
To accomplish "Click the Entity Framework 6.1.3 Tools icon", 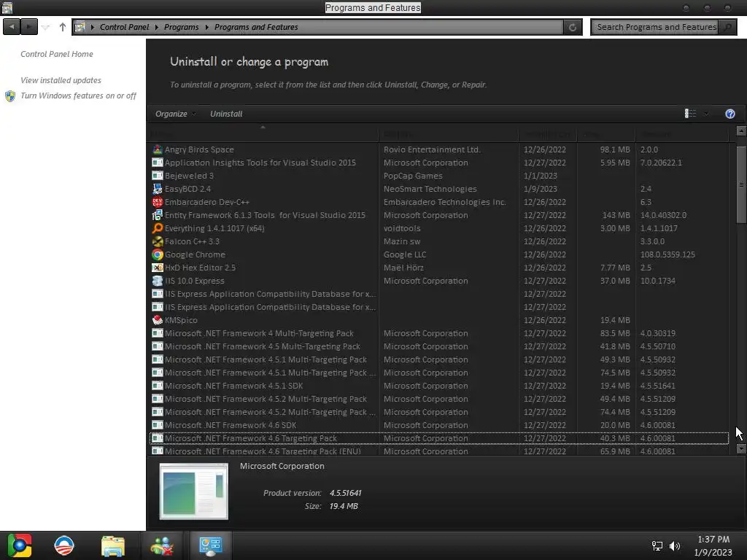I will click(158, 215).
